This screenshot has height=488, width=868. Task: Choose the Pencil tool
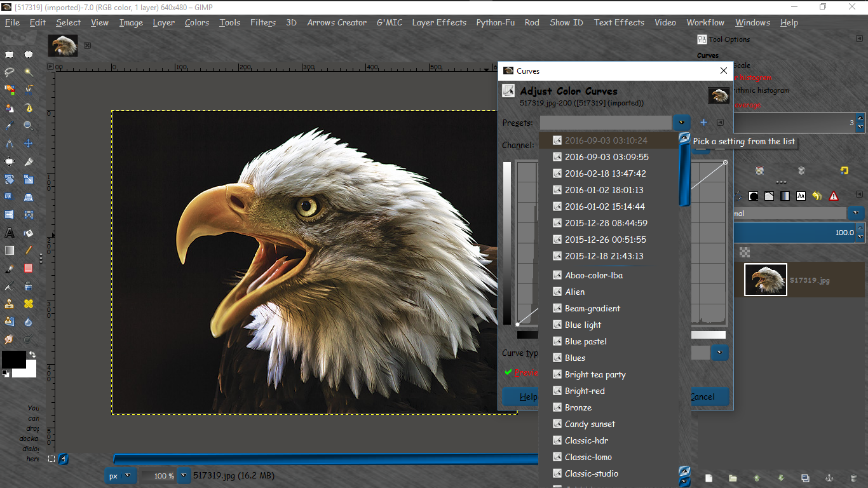tap(29, 250)
